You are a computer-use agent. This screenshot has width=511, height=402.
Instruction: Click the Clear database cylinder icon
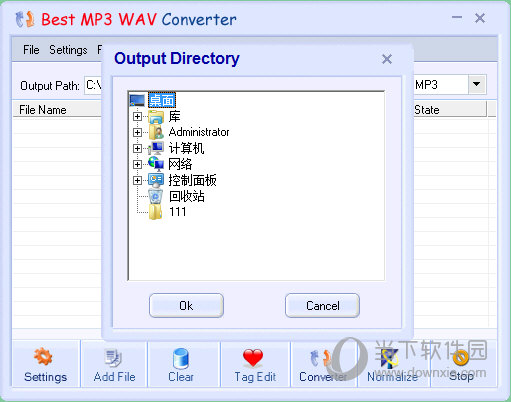[x=181, y=359]
